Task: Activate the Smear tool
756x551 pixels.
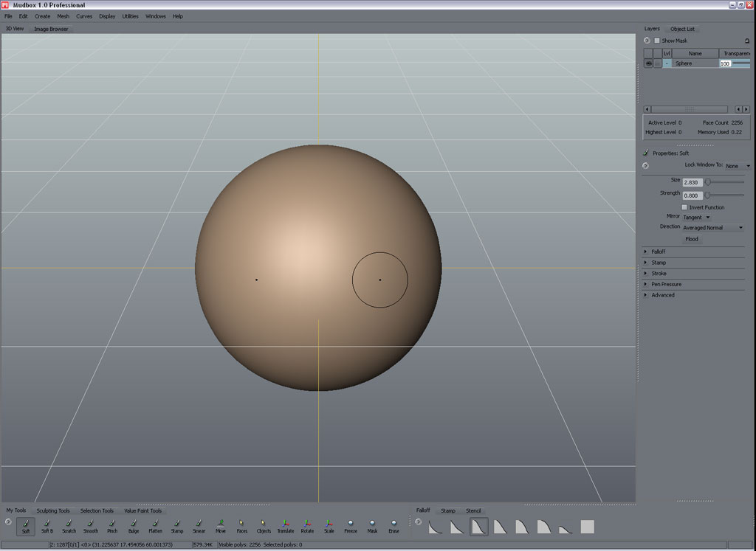Action: 199,525
